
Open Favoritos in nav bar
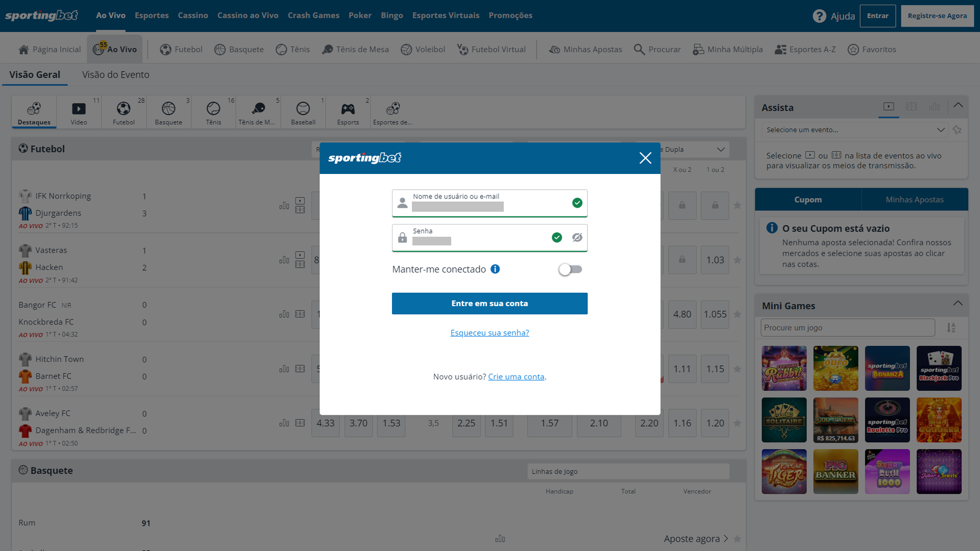pos(872,49)
